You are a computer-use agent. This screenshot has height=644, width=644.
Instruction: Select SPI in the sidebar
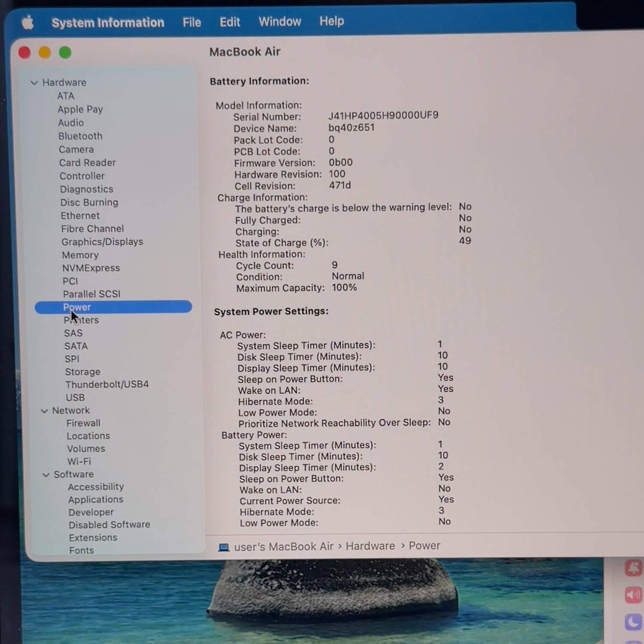pos(72,359)
